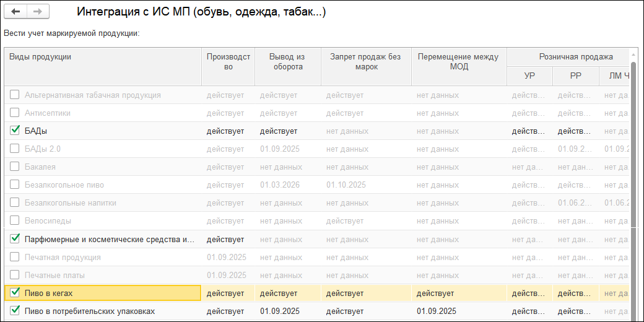Click the Вывод из оборота column header
Viewport: 644px width, 322px height.
287,62
